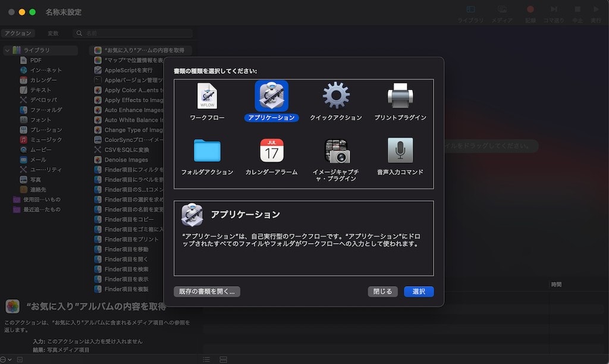The image size is (609, 364).
Task: Select the 音声入力コマンド microphone icon
Action: (x=400, y=151)
